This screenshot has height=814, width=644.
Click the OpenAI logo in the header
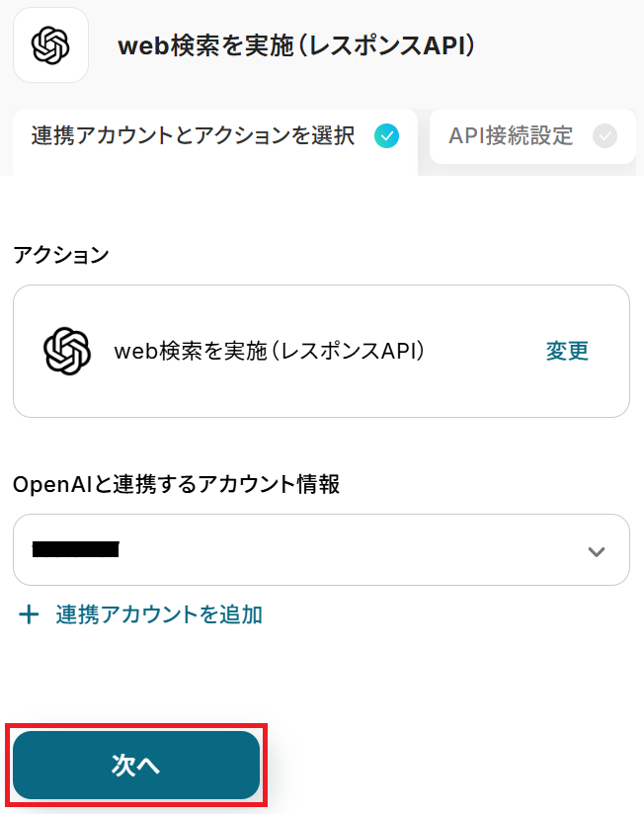(50, 45)
